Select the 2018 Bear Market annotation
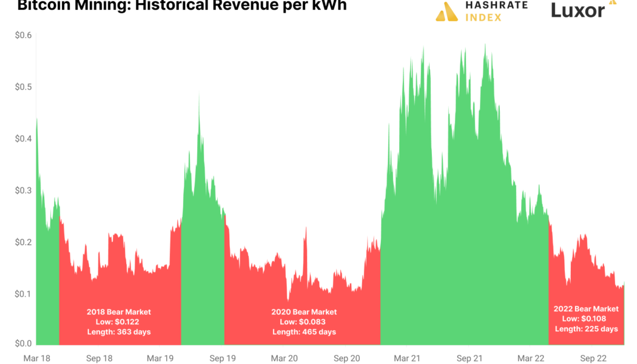 tap(119, 322)
